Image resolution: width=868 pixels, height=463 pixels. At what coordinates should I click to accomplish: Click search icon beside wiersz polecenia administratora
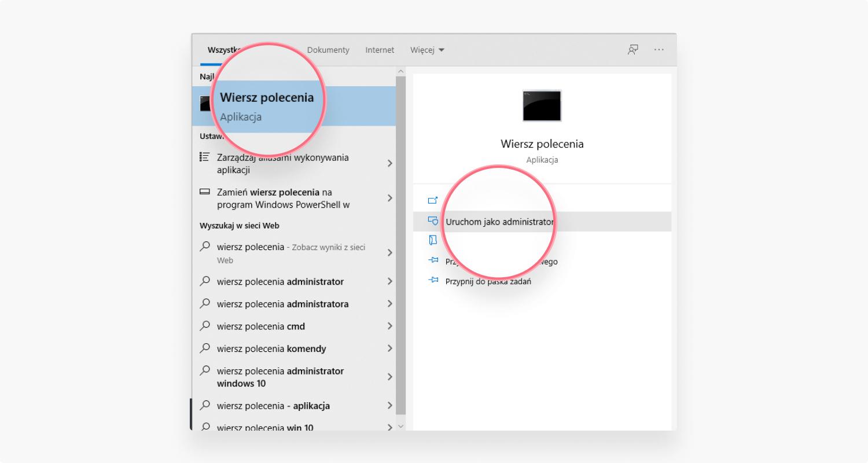[204, 303]
